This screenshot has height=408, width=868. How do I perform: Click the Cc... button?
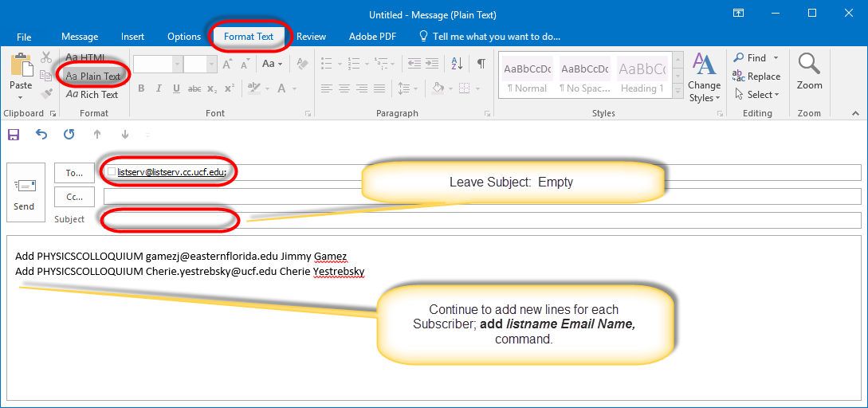click(74, 197)
